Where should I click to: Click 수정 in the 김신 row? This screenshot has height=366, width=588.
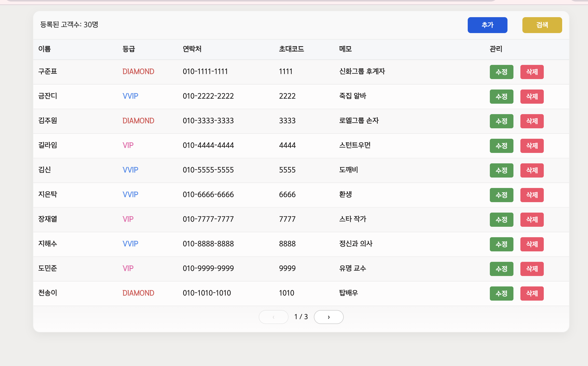(x=501, y=170)
